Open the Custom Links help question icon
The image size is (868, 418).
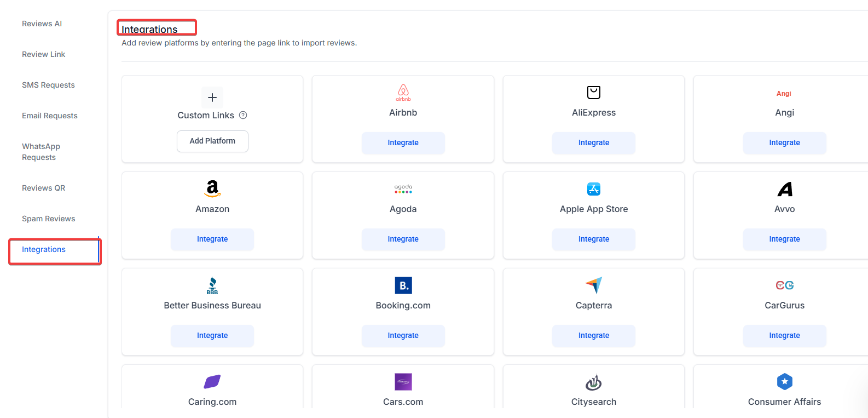(243, 115)
